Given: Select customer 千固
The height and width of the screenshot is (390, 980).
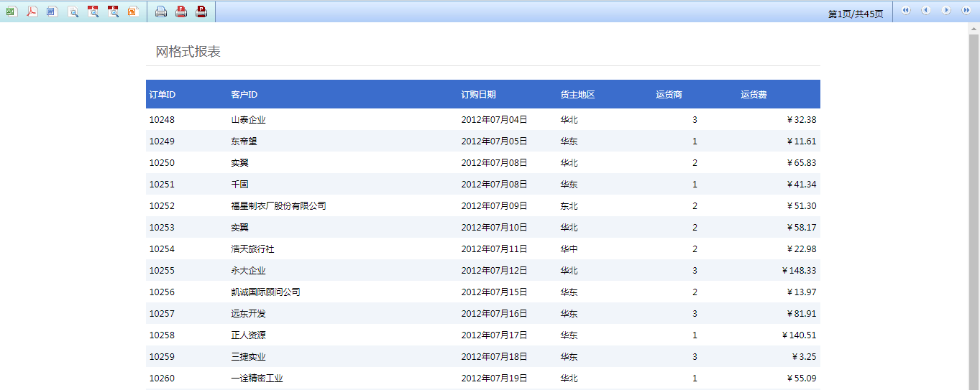Looking at the screenshot, I should click(239, 185).
